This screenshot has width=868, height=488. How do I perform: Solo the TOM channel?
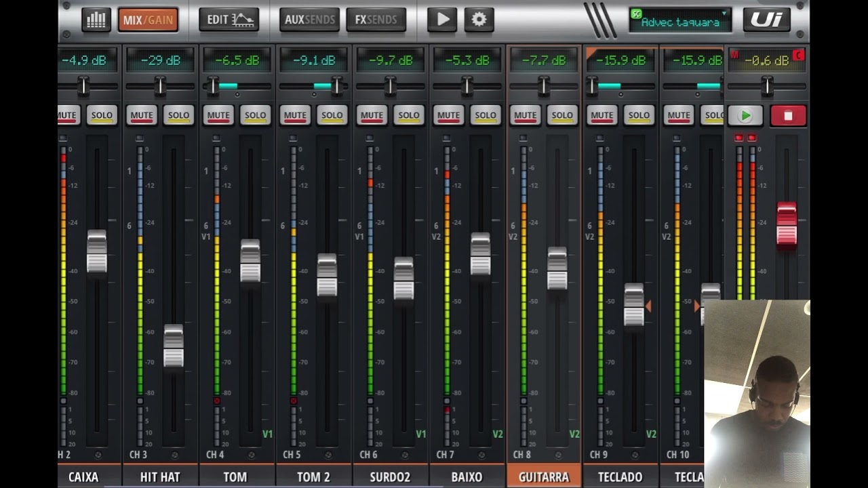point(255,115)
